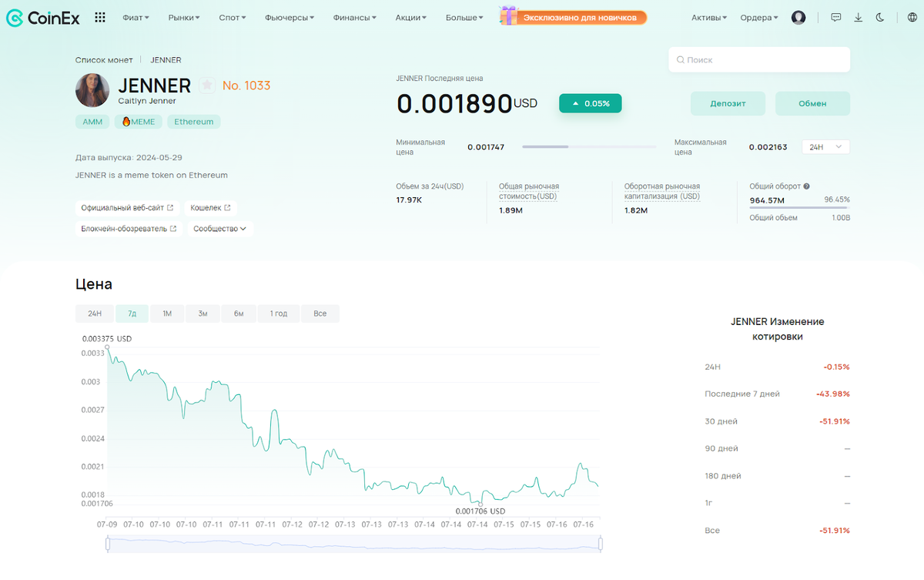Open Блокчейн-обозреватель link
Screen dimensions: 924x580
[x=129, y=229]
